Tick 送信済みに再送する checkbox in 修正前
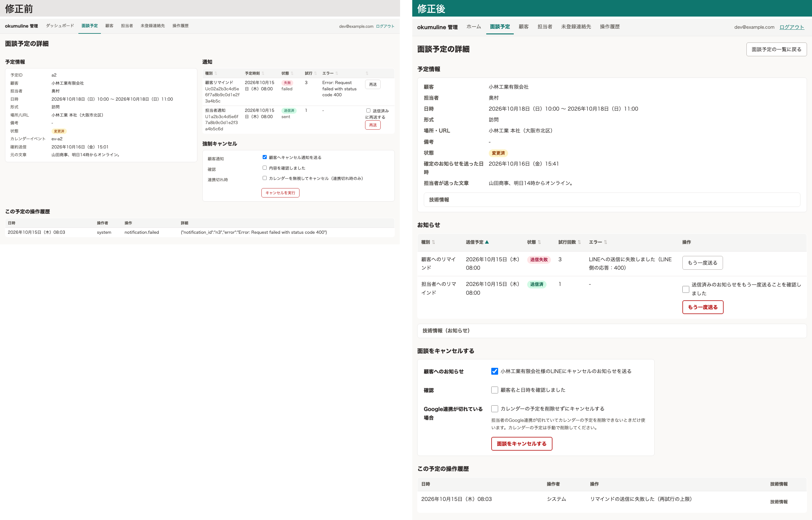Image resolution: width=812 pixels, height=520 pixels. click(x=368, y=110)
